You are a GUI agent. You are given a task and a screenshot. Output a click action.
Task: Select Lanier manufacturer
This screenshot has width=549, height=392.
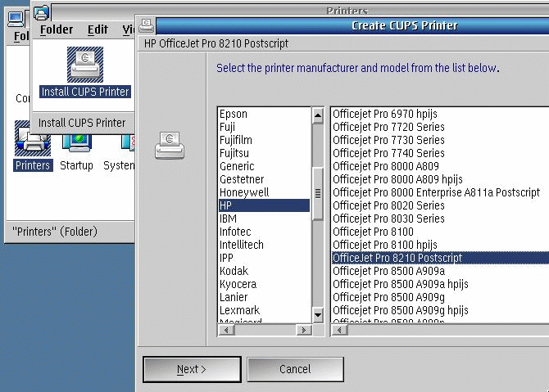[x=264, y=297]
